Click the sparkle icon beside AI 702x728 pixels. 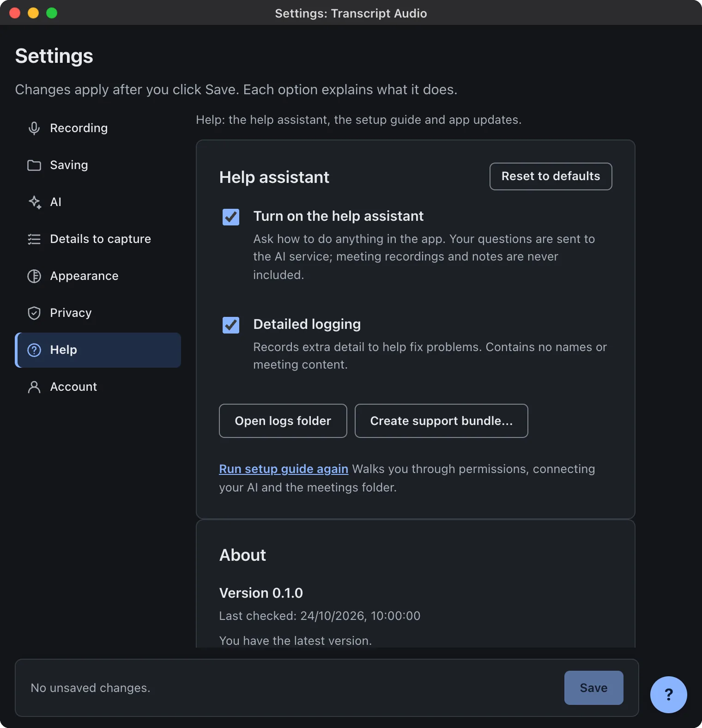click(x=35, y=202)
